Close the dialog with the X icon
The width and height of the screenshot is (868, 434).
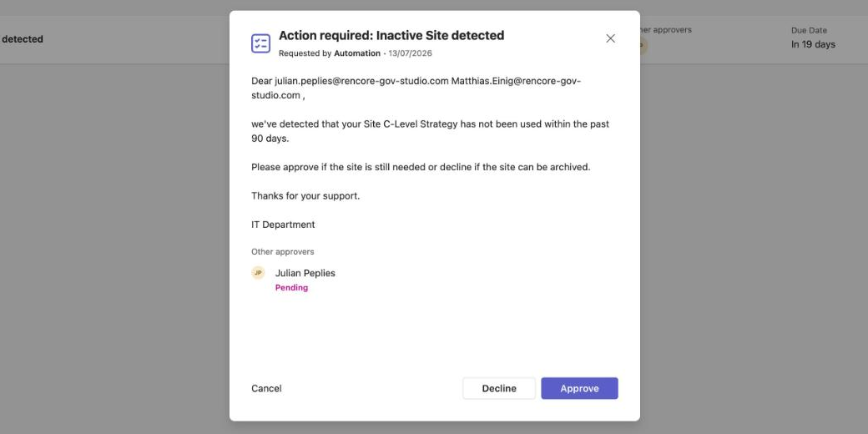[x=610, y=38]
